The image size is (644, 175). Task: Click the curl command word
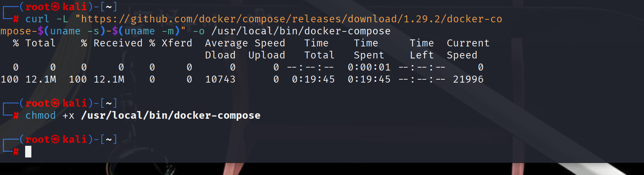point(37,19)
